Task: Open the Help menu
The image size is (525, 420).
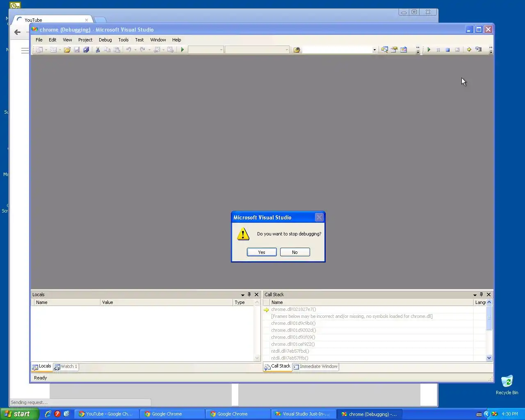Action: pos(176,40)
